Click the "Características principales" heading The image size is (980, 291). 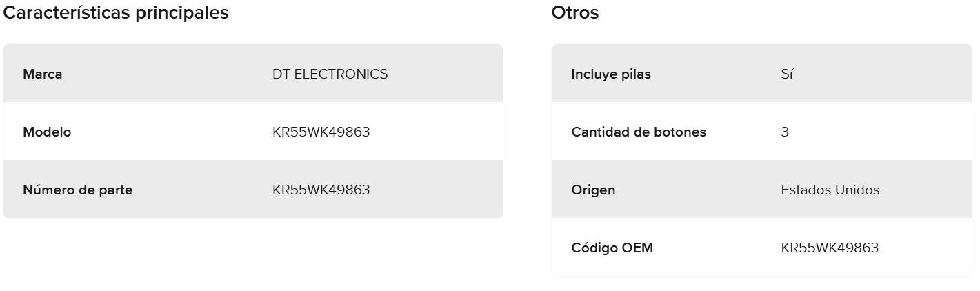(x=117, y=13)
